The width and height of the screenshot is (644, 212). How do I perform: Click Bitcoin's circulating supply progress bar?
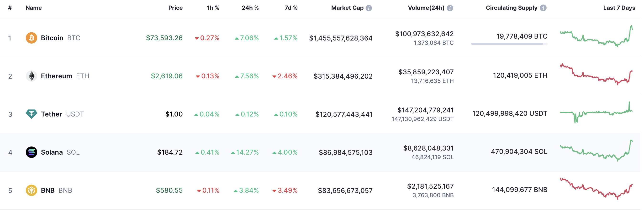pos(509,44)
